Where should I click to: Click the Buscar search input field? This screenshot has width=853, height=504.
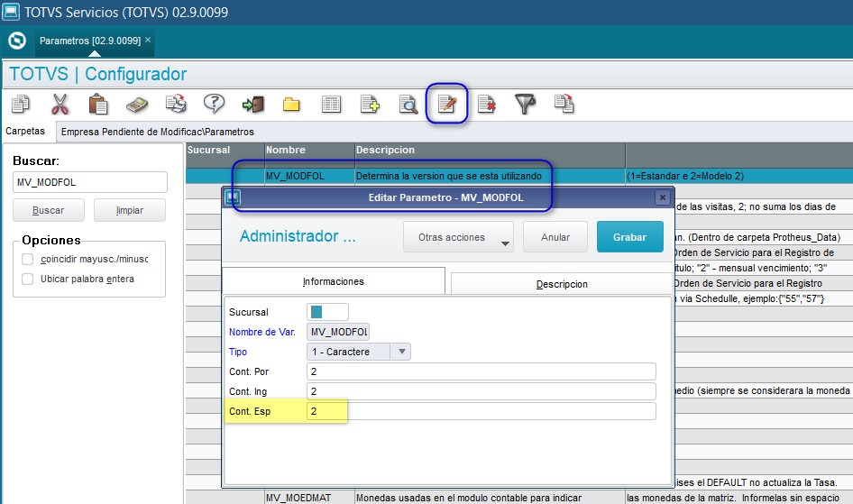tap(90, 182)
